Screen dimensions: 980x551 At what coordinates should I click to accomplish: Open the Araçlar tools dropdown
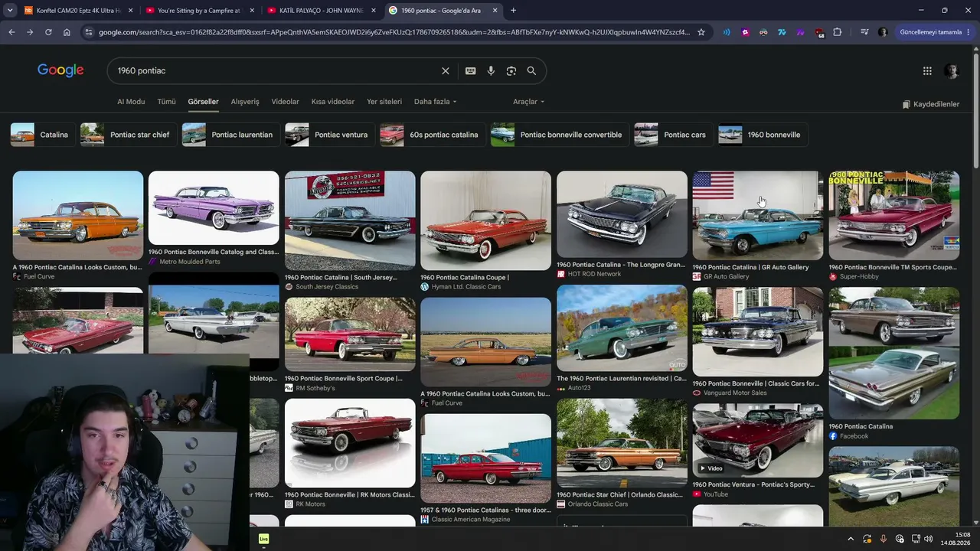point(528,102)
